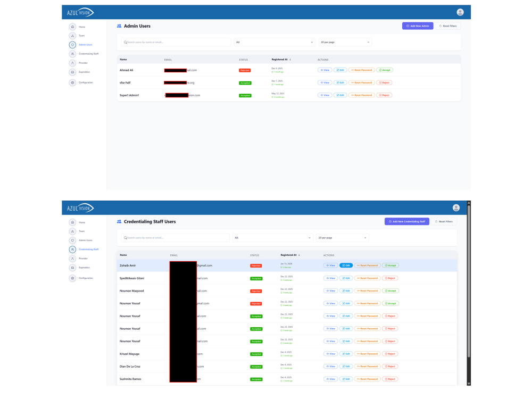
Task: Click Azul Vision logo on Admin Users page
Action: click(x=80, y=13)
